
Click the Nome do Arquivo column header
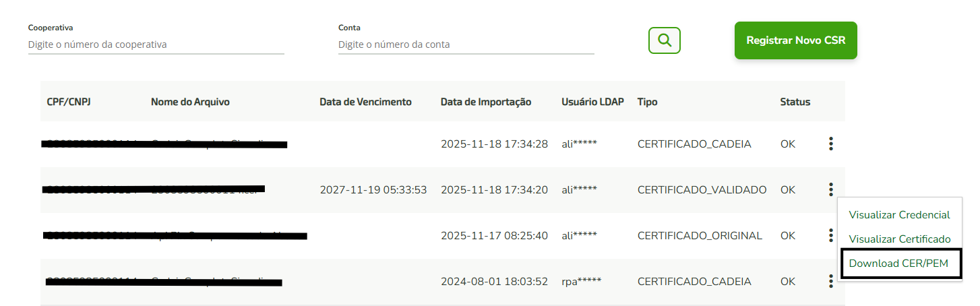[x=190, y=102]
